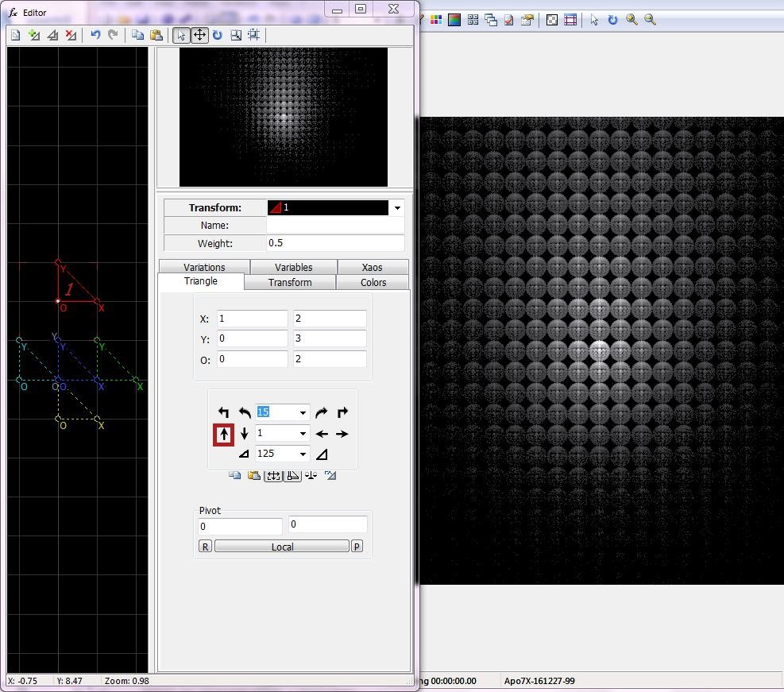Switch to the Colors tab
The image size is (784, 692).
(x=373, y=282)
